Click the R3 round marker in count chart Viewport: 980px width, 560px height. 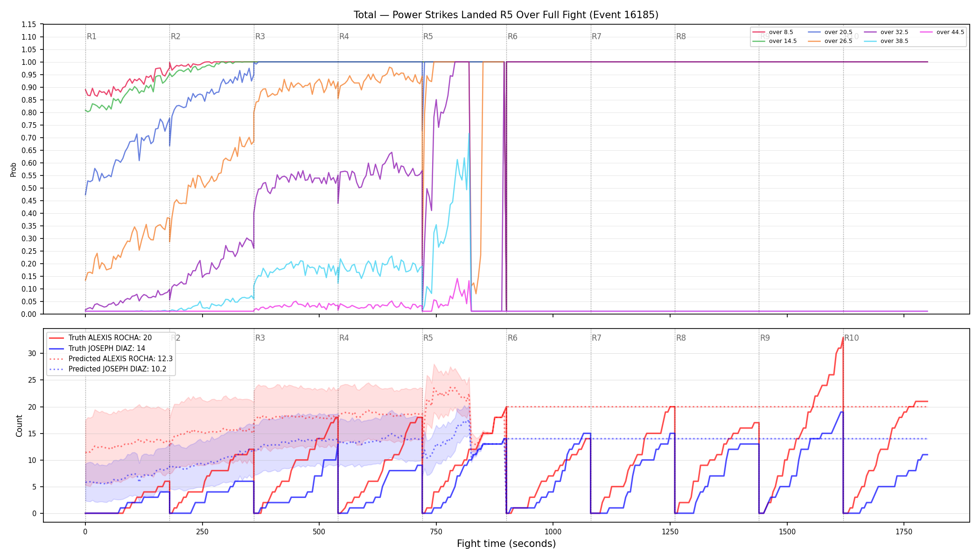pos(260,338)
